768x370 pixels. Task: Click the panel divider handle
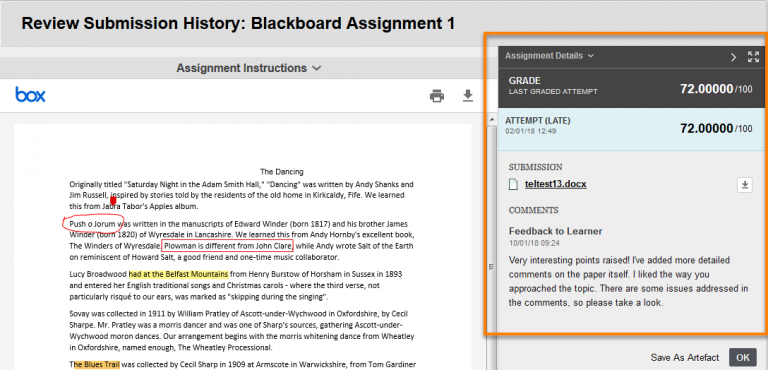491,267
